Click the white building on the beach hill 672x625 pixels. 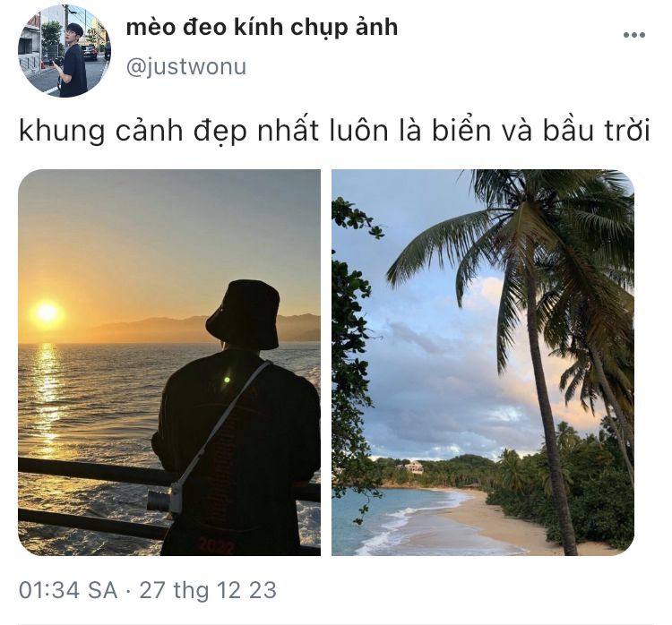pos(414,467)
